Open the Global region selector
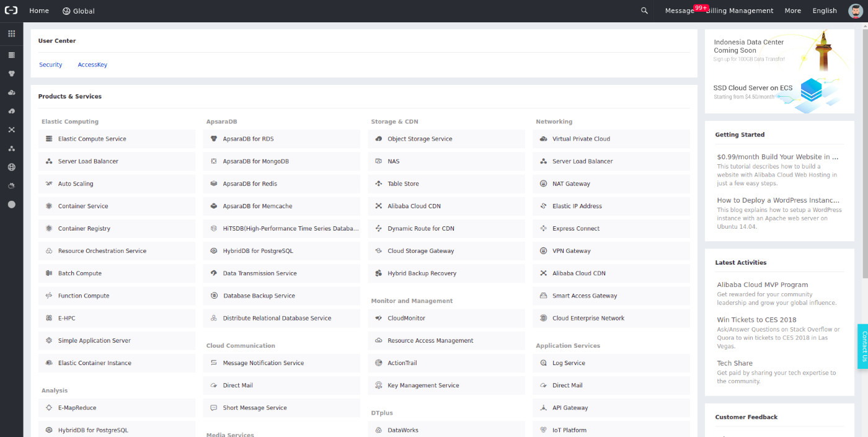The width and height of the screenshot is (868, 437). pyautogui.click(x=78, y=11)
